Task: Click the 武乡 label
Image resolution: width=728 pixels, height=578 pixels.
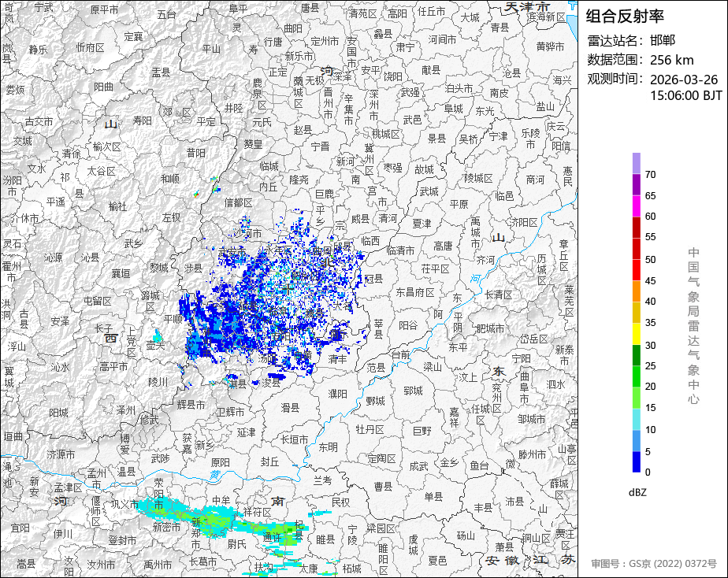Action: (133, 243)
